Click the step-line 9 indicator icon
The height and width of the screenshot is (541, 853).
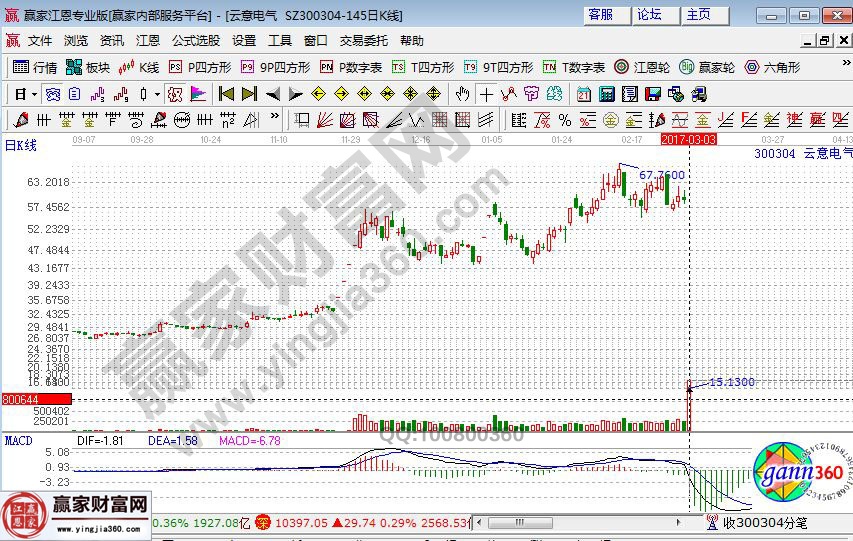pyautogui.click(x=121, y=95)
